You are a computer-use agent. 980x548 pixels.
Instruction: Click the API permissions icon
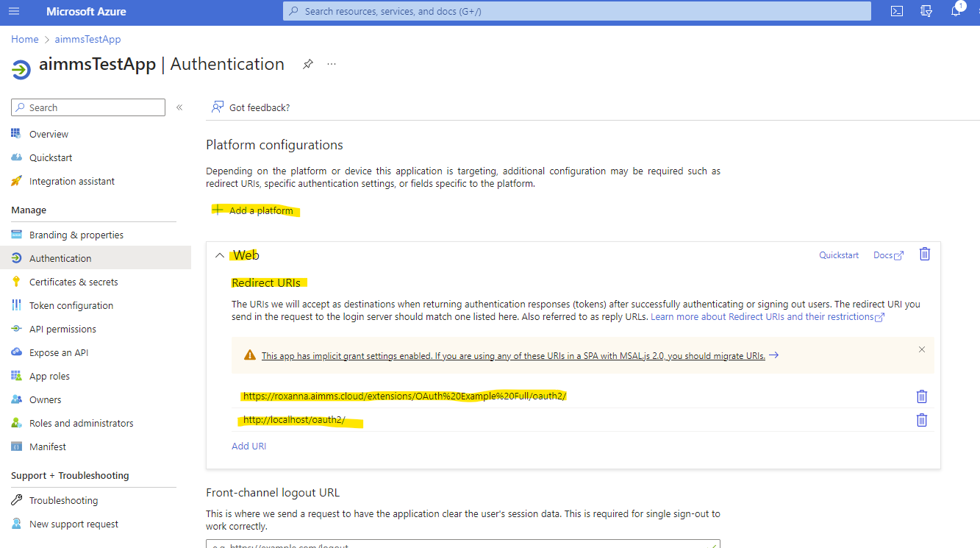click(16, 329)
